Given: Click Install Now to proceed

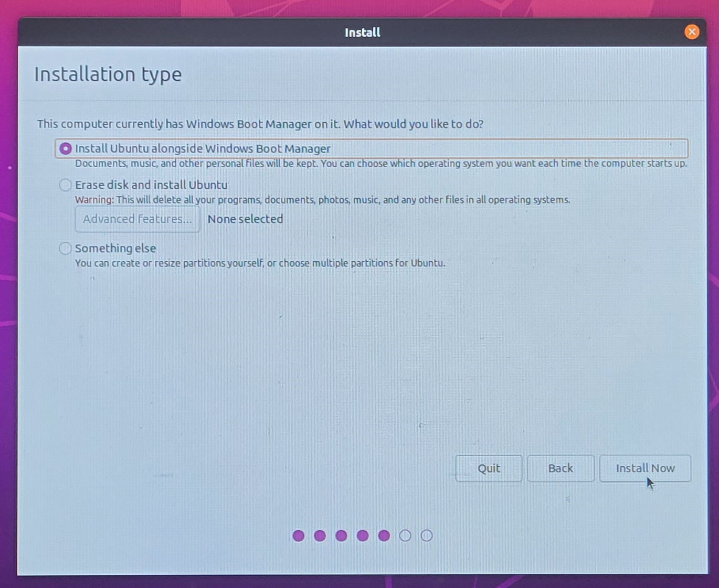Looking at the screenshot, I should 645,468.
